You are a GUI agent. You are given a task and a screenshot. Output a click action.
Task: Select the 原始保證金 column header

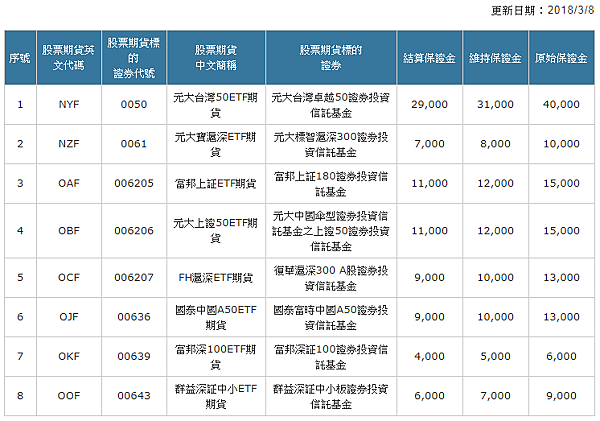(x=561, y=58)
